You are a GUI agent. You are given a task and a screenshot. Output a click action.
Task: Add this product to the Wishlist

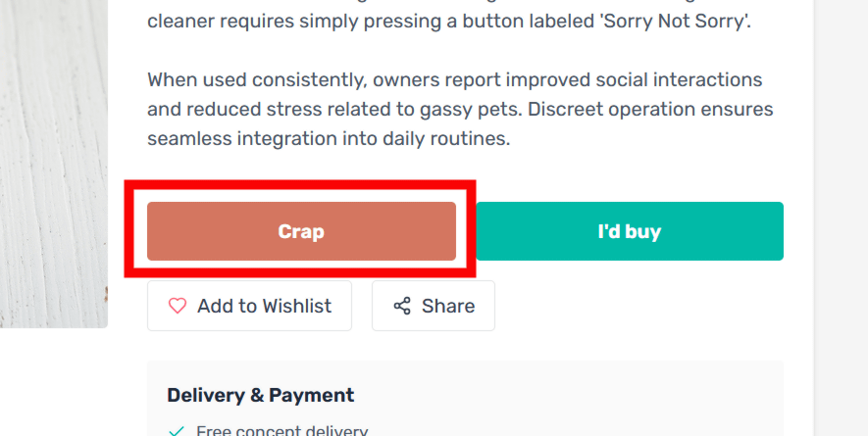(x=249, y=306)
